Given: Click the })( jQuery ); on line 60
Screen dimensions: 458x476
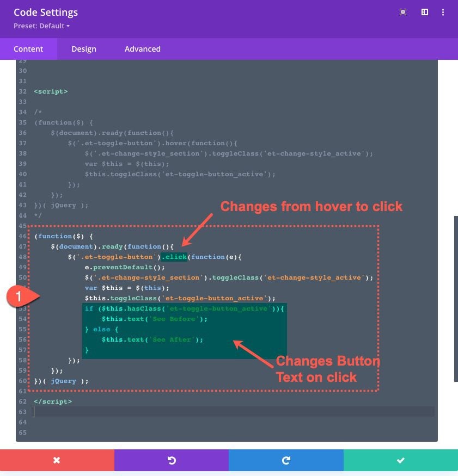Looking at the screenshot, I should point(61,381).
